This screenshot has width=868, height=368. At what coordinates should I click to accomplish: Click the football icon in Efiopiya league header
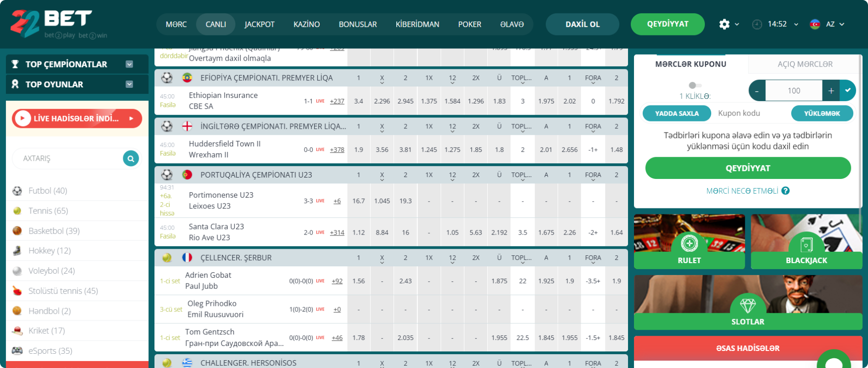click(x=167, y=78)
